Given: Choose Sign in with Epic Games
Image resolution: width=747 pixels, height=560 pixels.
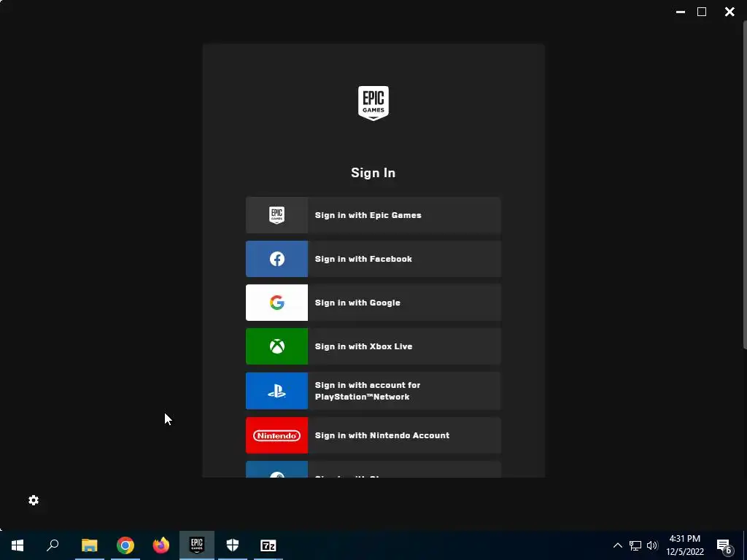Looking at the screenshot, I should tap(373, 215).
